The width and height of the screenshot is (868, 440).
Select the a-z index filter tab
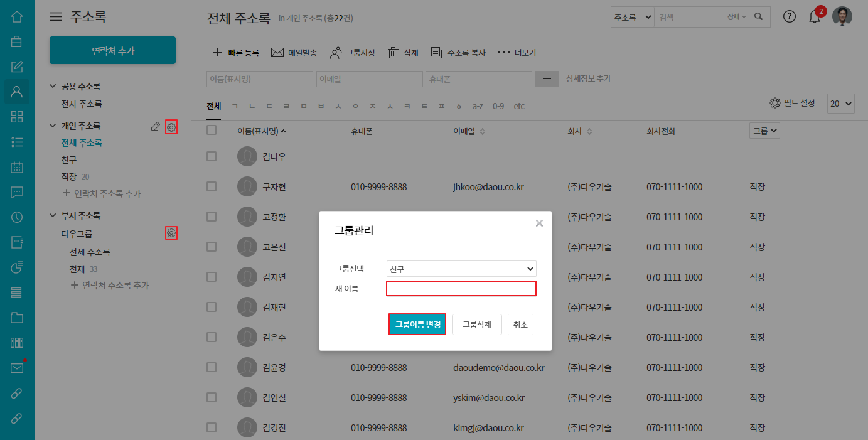click(478, 106)
